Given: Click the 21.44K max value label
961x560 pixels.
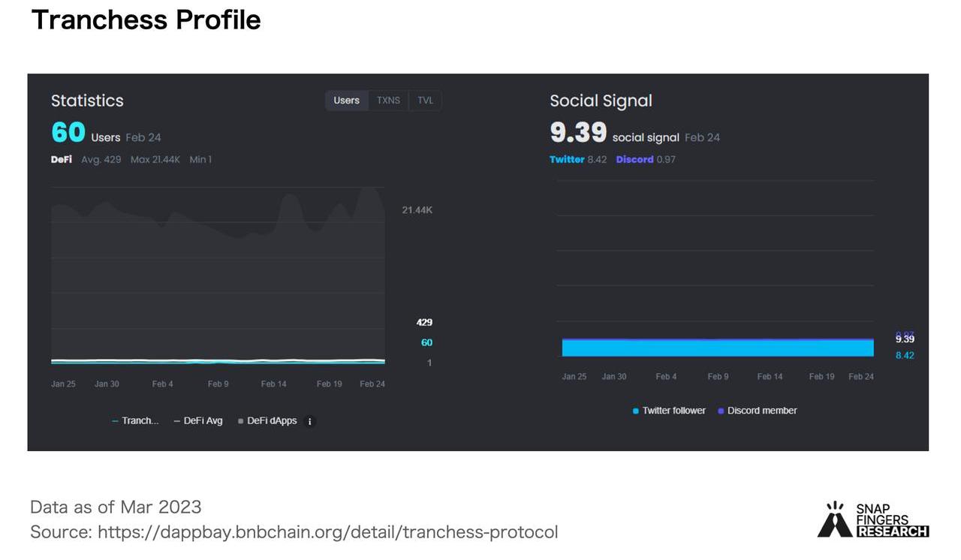Looking at the screenshot, I should click(x=417, y=210).
